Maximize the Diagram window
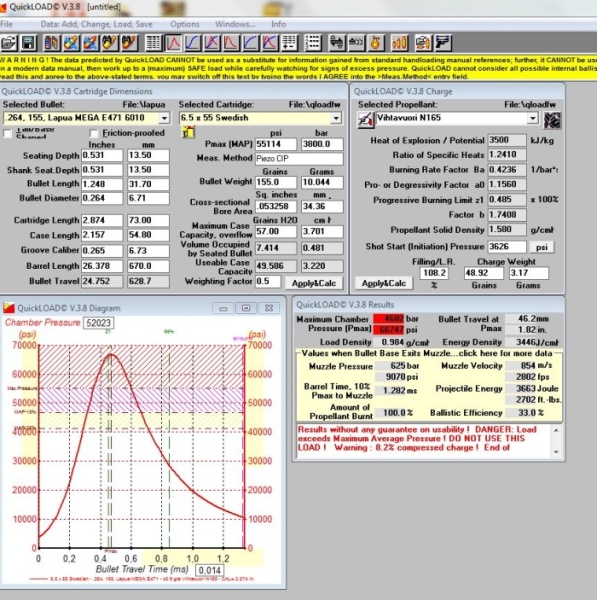Screen dimensions: 597x600 click(x=246, y=308)
